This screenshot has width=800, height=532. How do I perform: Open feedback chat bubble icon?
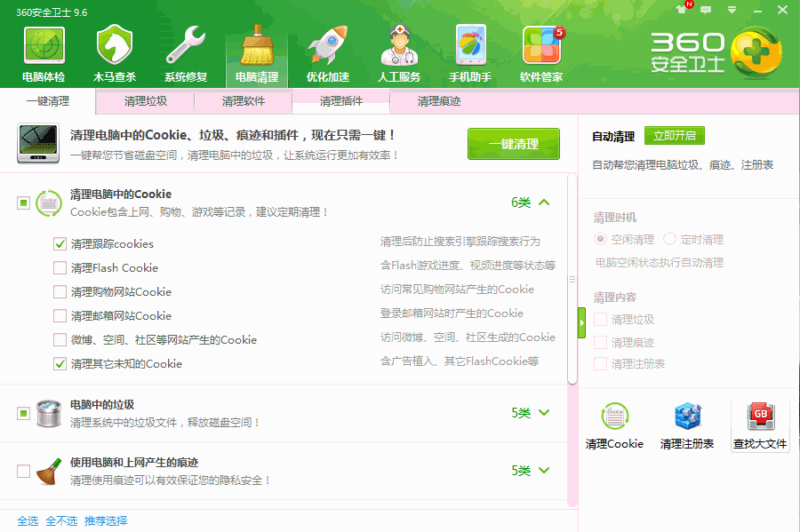click(706, 9)
